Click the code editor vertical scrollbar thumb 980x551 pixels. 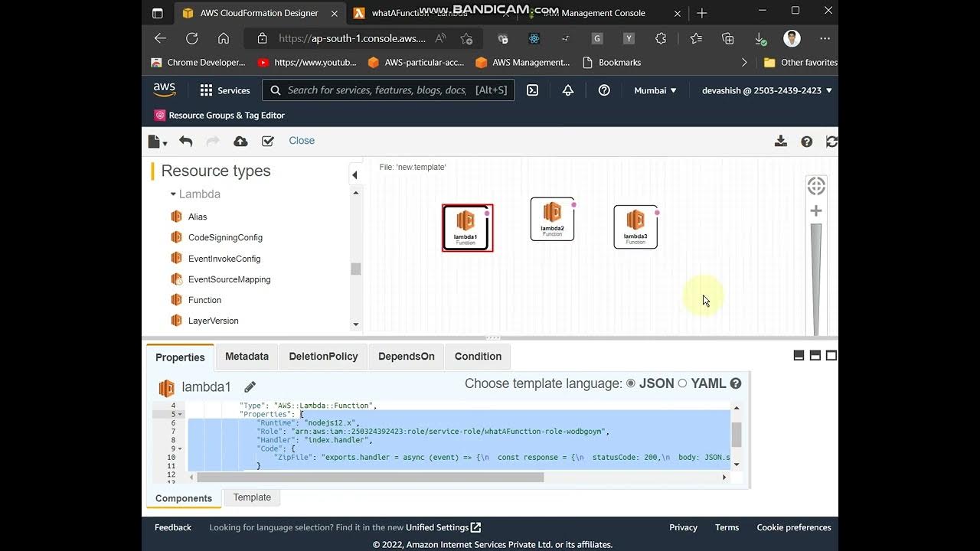coord(737,435)
